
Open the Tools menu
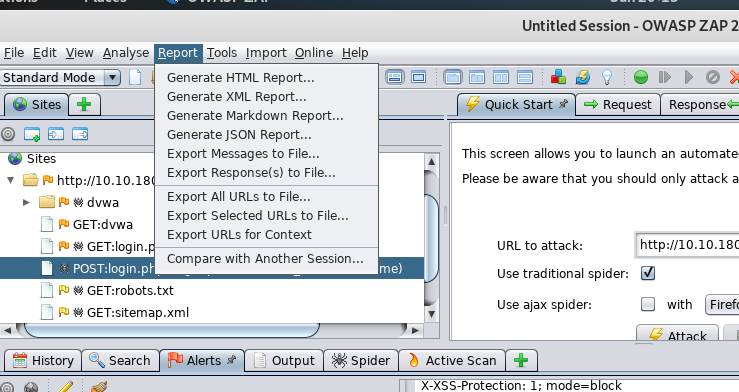222,53
